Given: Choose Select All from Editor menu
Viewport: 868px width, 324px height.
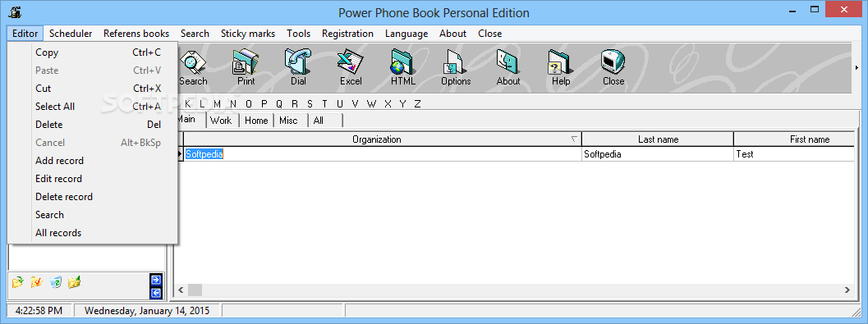Looking at the screenshot, I should coord(93,107).
